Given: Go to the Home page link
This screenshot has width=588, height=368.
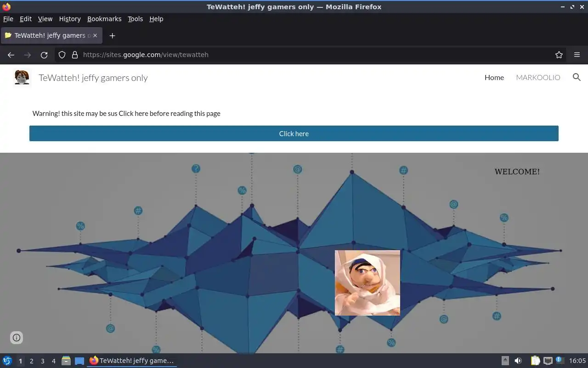Looking at the screenshot, I should (x=494, y=77).
